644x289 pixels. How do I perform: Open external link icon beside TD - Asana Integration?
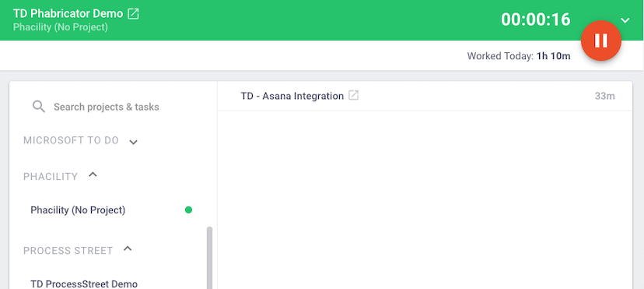pos(354,95)
